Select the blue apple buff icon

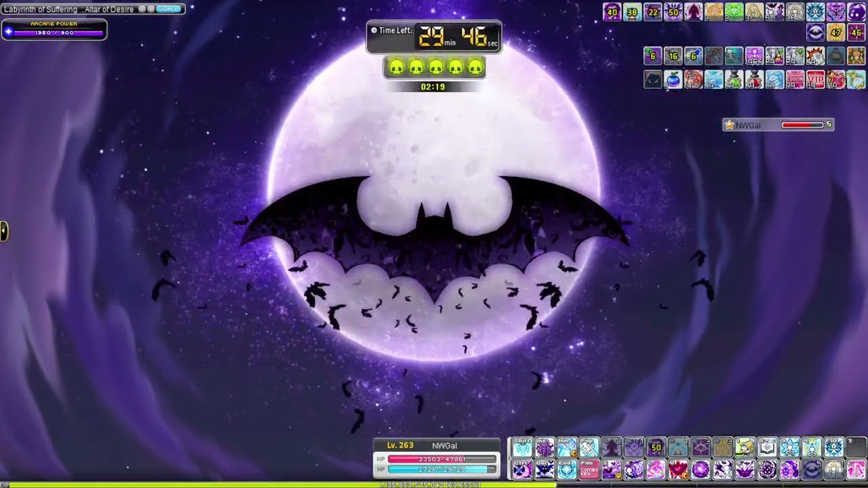coord(673,79)
